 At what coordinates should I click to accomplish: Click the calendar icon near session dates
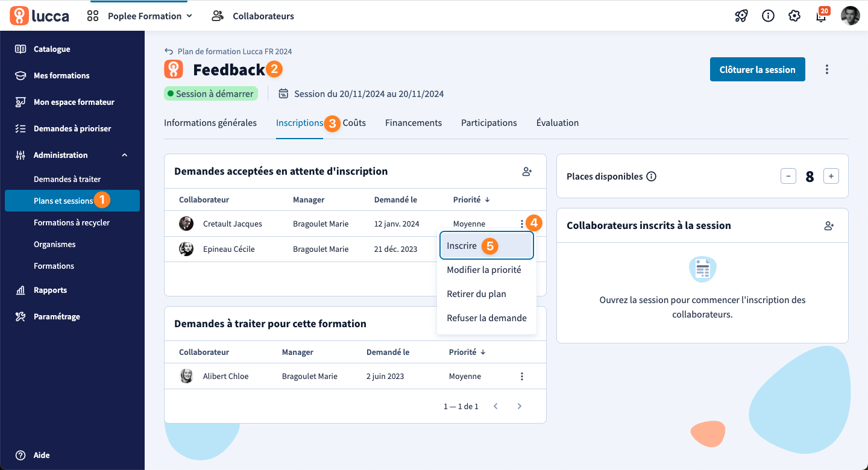(283, 93)
